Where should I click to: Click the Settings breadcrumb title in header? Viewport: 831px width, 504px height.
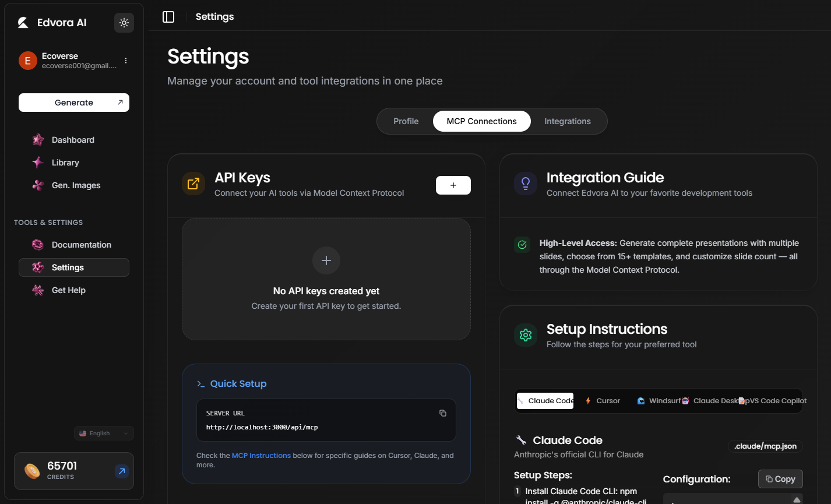(214, 17)
